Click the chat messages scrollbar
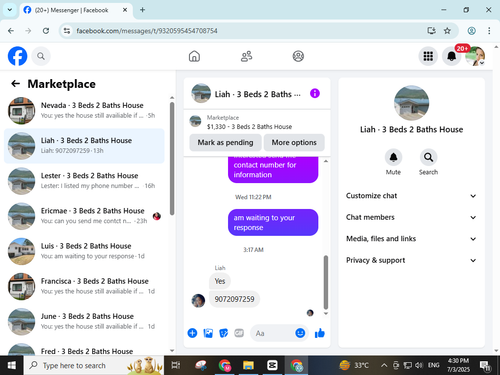The width and height of the screenshot is (500, 375). pos(326,282)
